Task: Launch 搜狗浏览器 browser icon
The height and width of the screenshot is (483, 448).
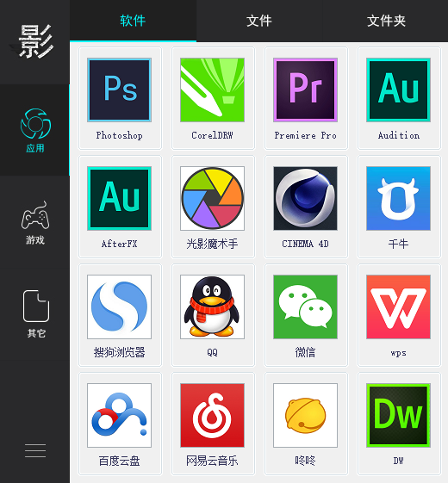Action: 119,307
